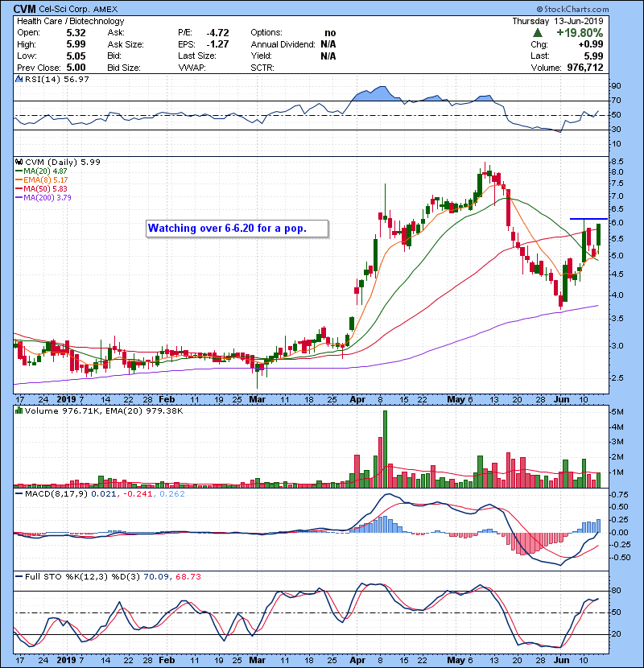The width and height of the screenshot is (644, 668).
Task: Click the green up-triangle change indicator
Action: point(538,33)
